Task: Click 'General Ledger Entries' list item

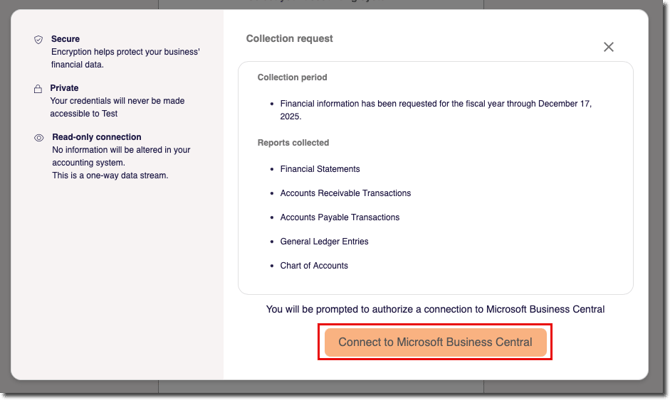Action: (x=324, y=241)
